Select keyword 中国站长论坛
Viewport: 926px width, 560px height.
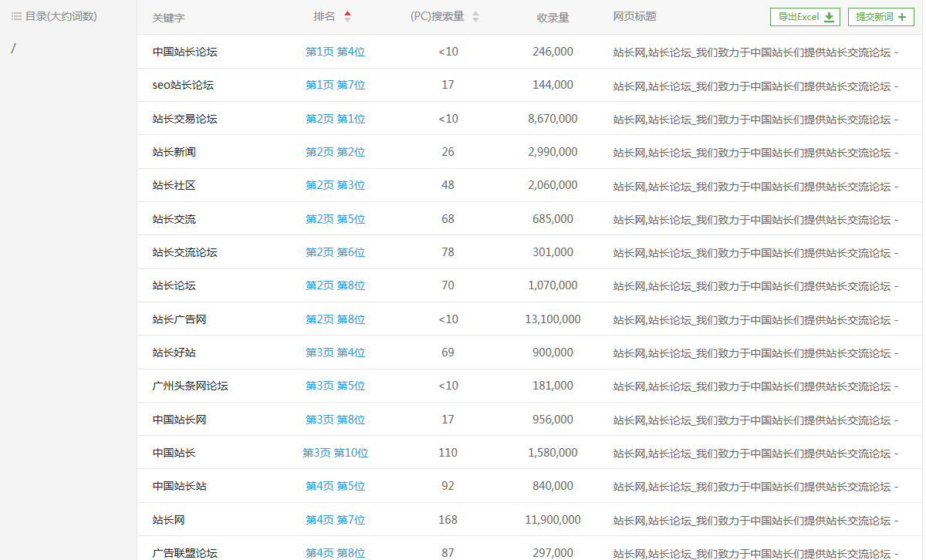tap(184, 52)
